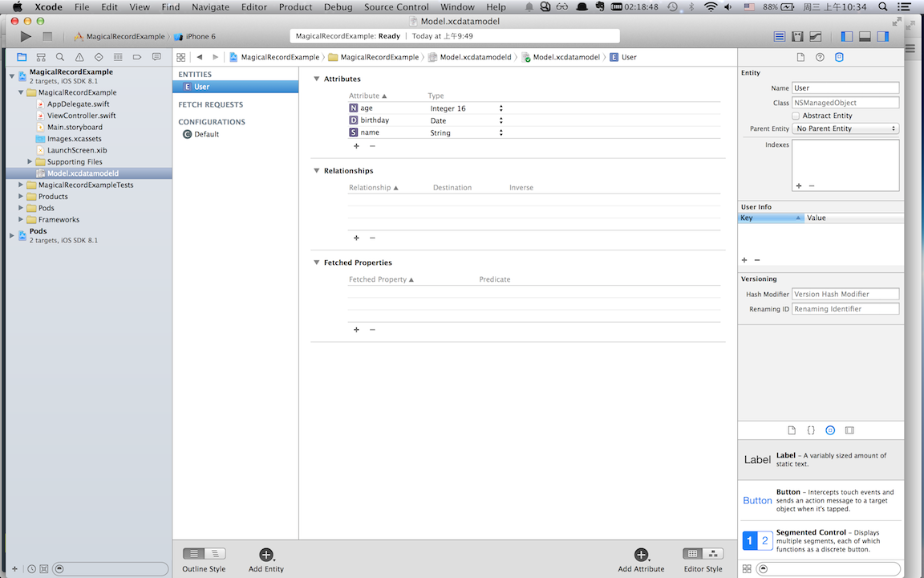The image size is (924, 578).
Task: Show the Media library
Action: [849, 430]
